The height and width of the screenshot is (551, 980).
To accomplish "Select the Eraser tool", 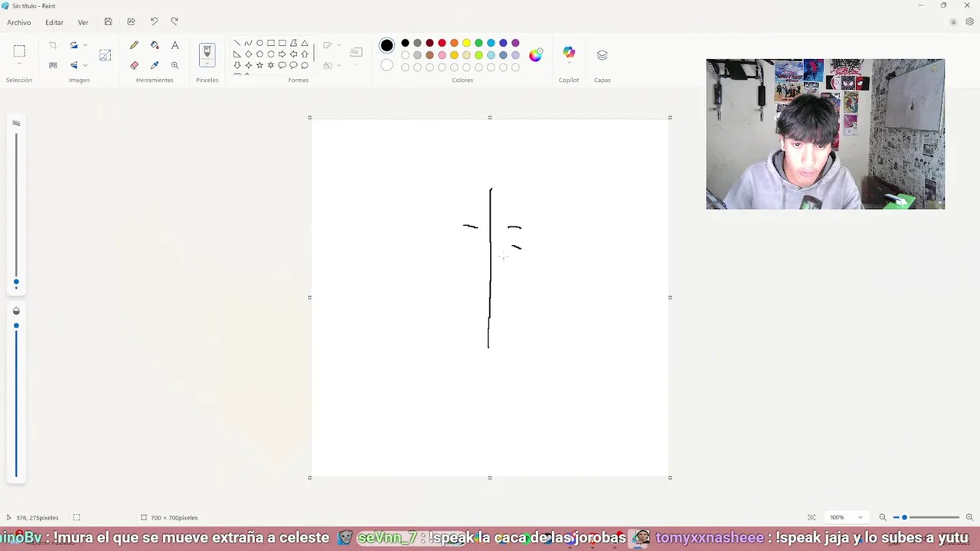I will [134, 65].
